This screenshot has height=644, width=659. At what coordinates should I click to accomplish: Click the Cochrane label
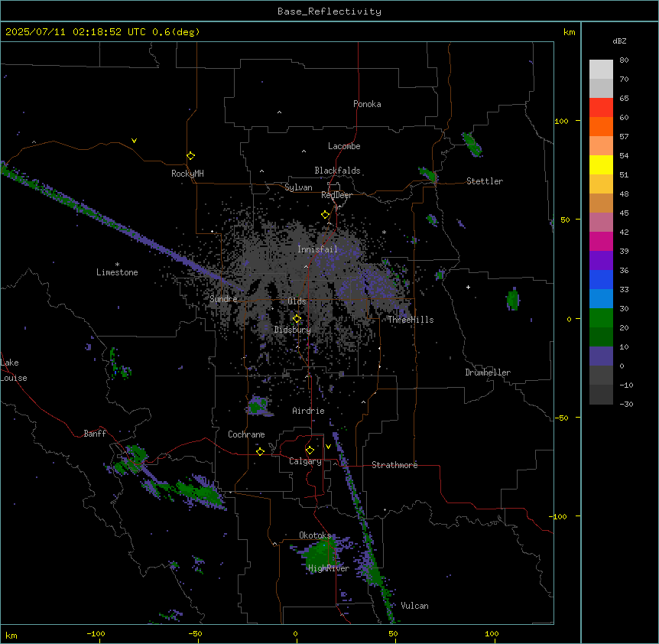point(246,434)
